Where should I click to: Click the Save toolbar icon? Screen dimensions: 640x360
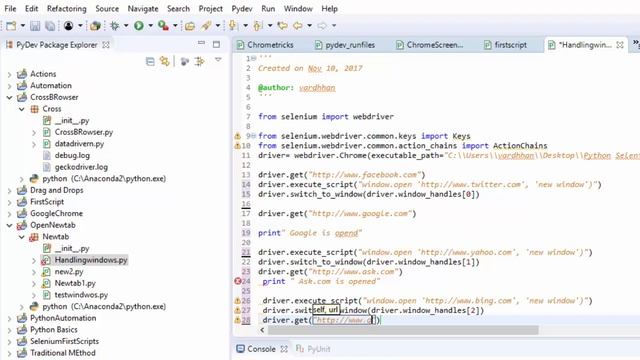pyautogui.click(x=35, y=26)
